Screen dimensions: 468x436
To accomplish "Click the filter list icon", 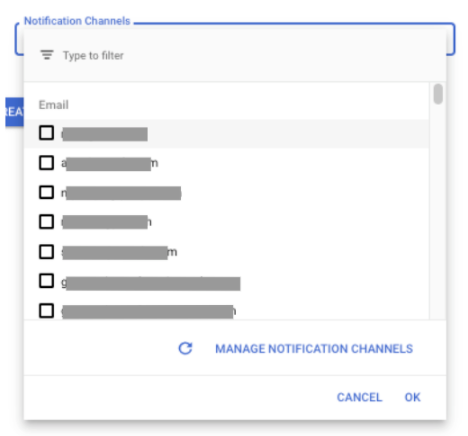I will click(47, 55).
